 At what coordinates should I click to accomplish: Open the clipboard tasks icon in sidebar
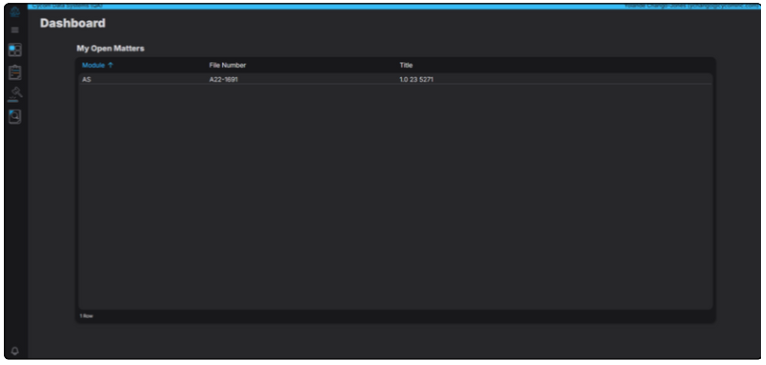tap(15, 72)
